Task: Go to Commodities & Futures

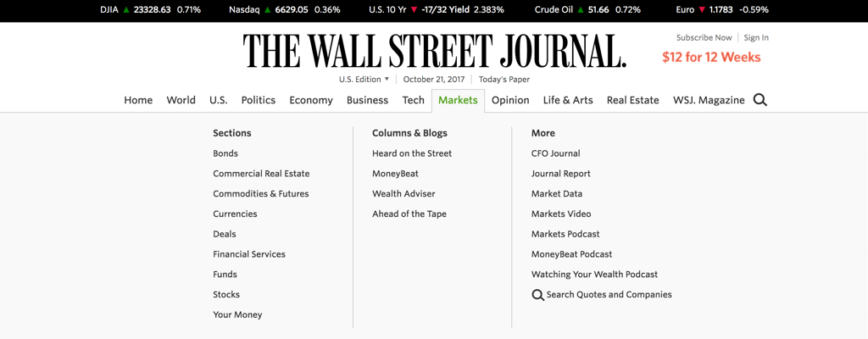Action: [261, 194]
